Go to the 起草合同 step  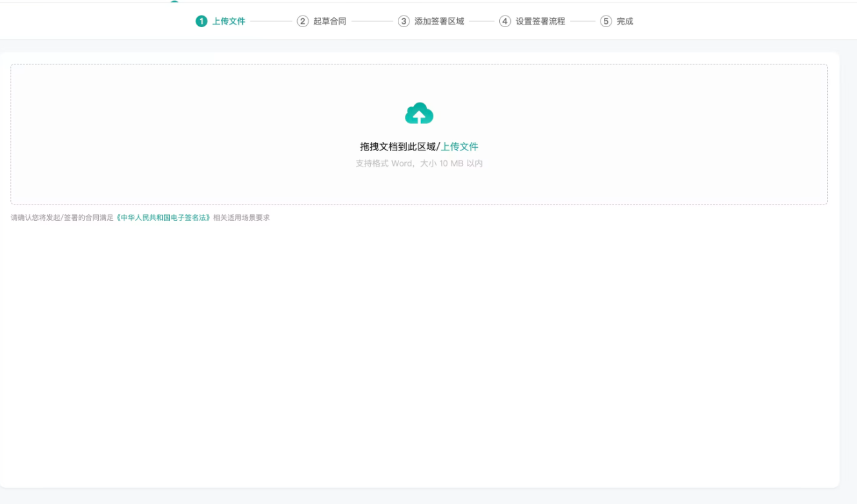(330, 21)
